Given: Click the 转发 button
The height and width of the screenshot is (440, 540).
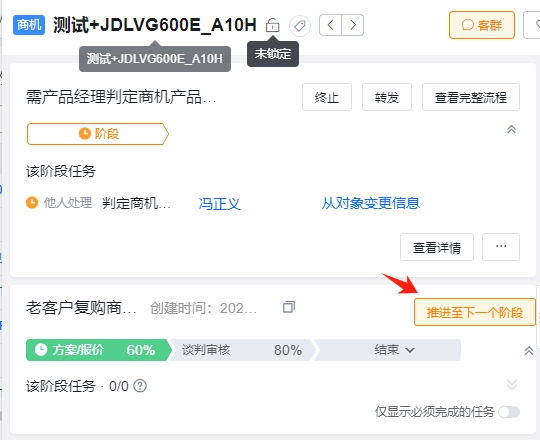Looking at the screenshot, I should coord(387,97).
